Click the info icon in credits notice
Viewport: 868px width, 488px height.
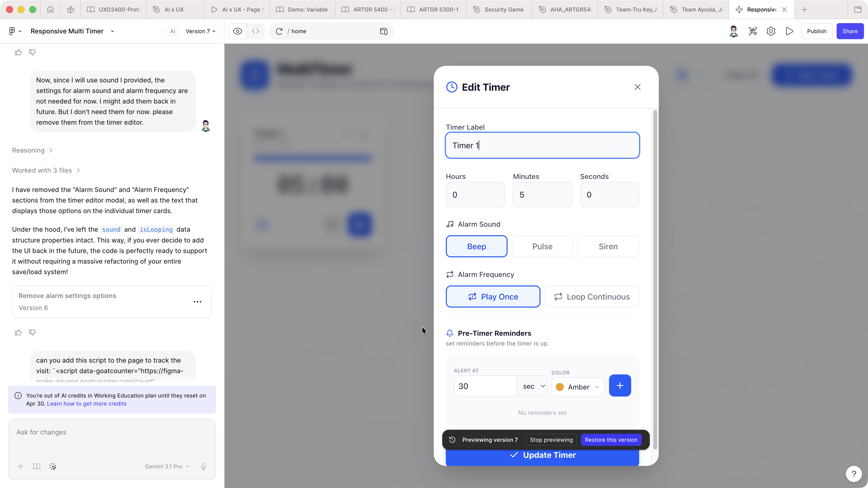(18, 396)
